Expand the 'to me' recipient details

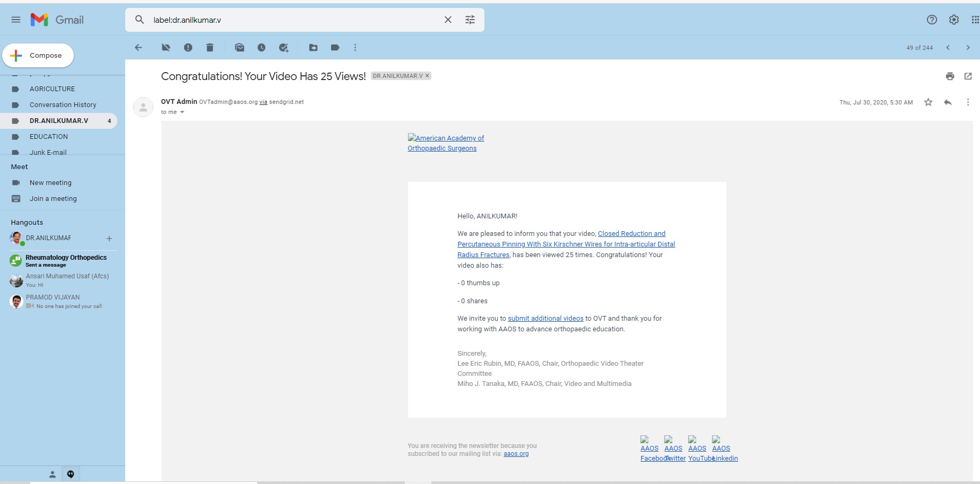182,112
